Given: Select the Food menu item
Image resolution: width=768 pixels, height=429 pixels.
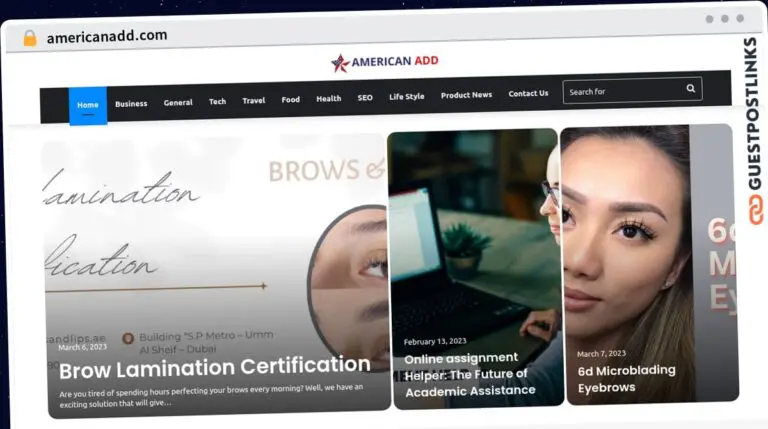Looking at the screenshot, I should [290, 99].
